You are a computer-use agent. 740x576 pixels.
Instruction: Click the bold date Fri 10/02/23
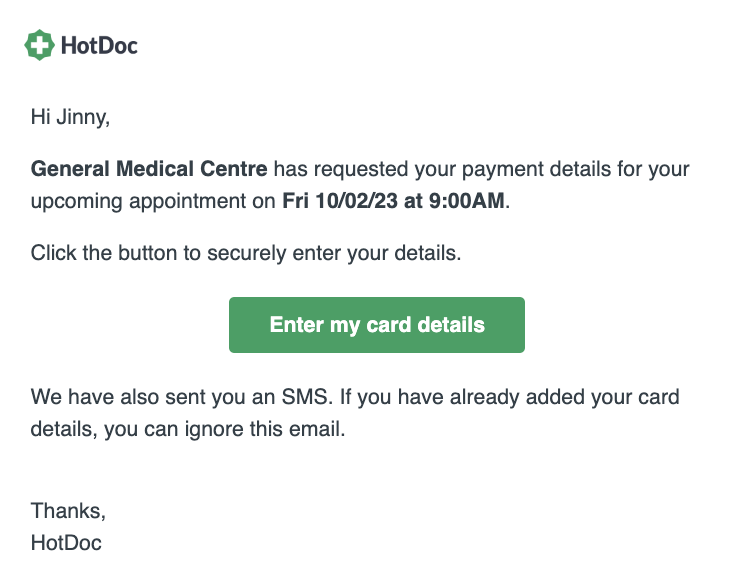click(x=340, y=201)
